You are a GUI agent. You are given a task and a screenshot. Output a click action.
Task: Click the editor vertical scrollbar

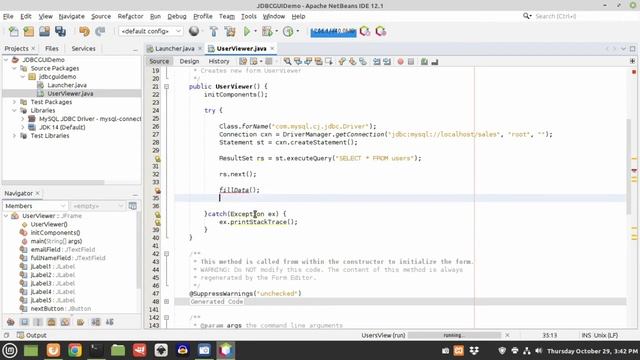629,167
